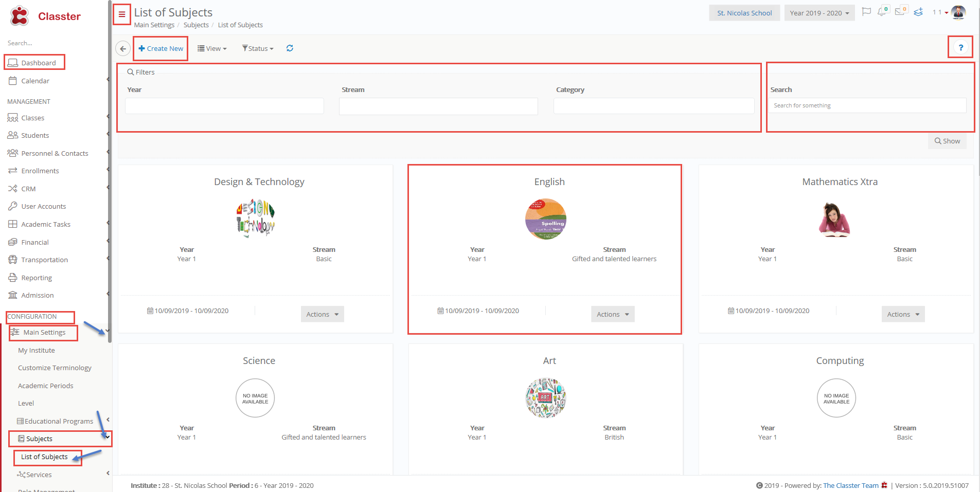Click Science card title
The image size is (980, 492).
[259, 360]
